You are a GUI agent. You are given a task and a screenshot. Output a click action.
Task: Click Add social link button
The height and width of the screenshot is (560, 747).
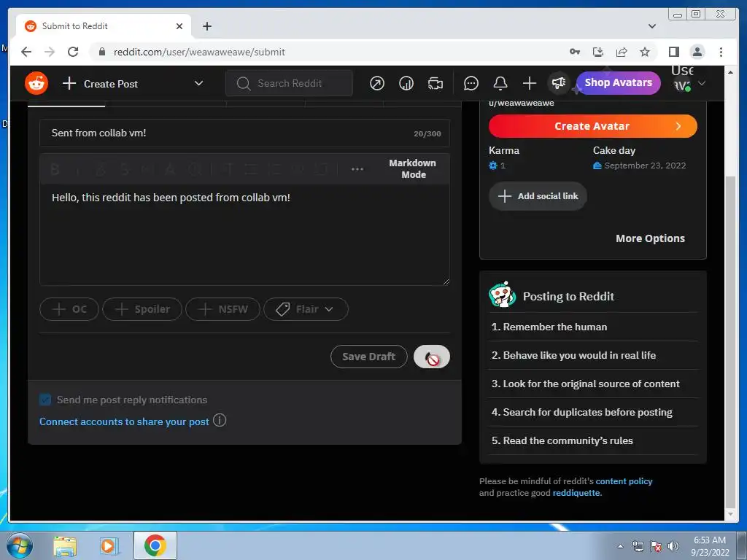pos(538,196)
